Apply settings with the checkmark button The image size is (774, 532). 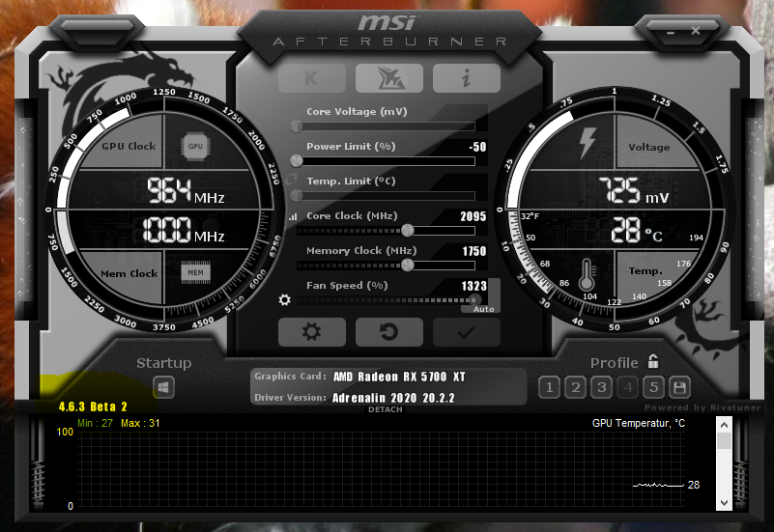click(467, 332)
